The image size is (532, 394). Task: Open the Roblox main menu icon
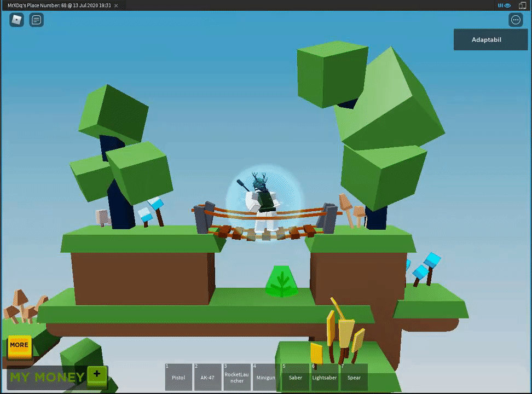16,20
